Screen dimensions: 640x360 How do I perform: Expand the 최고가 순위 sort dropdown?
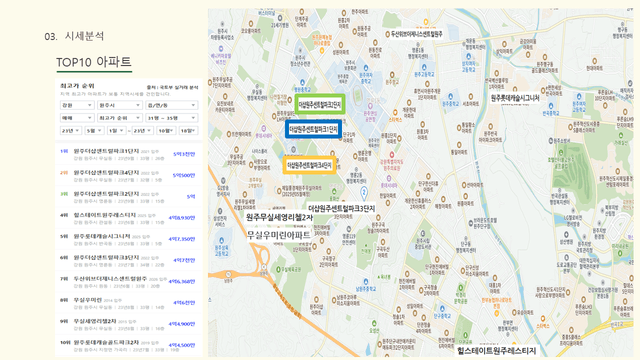click(x=120, y=118)
